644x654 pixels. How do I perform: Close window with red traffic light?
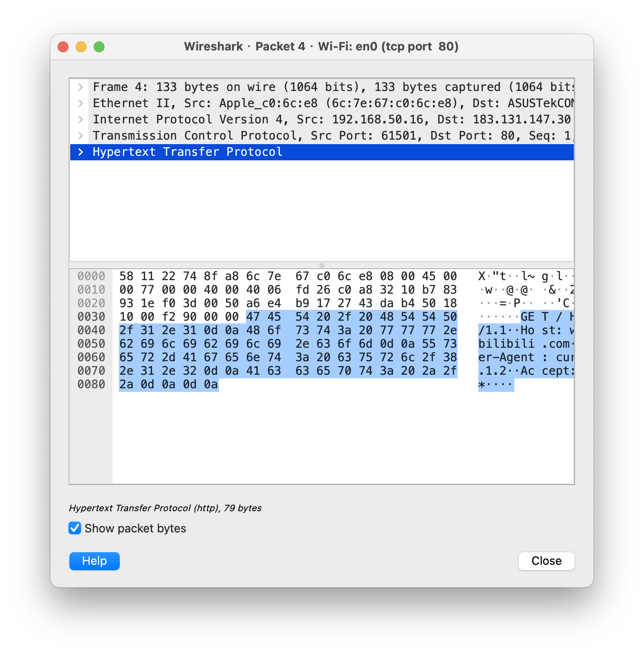point(63,47)
